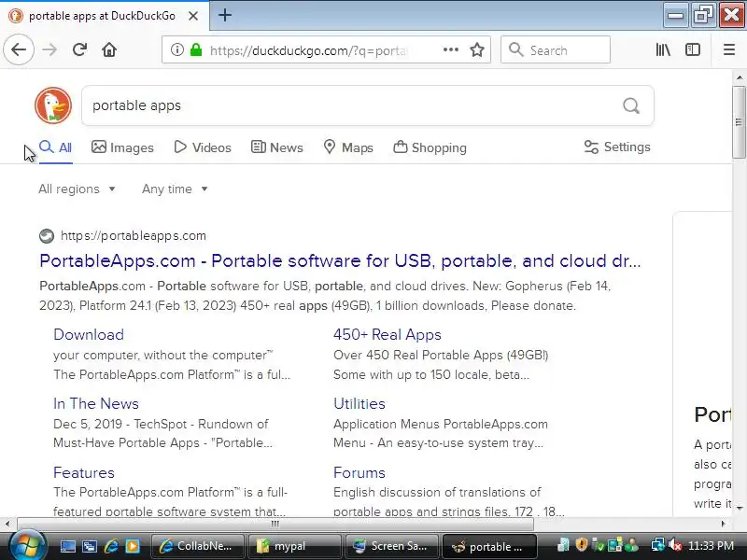Focus the toolbar Search box
The width and height of the screenshot is (747, 560).
pyautogui.click(x=556, y=50)
